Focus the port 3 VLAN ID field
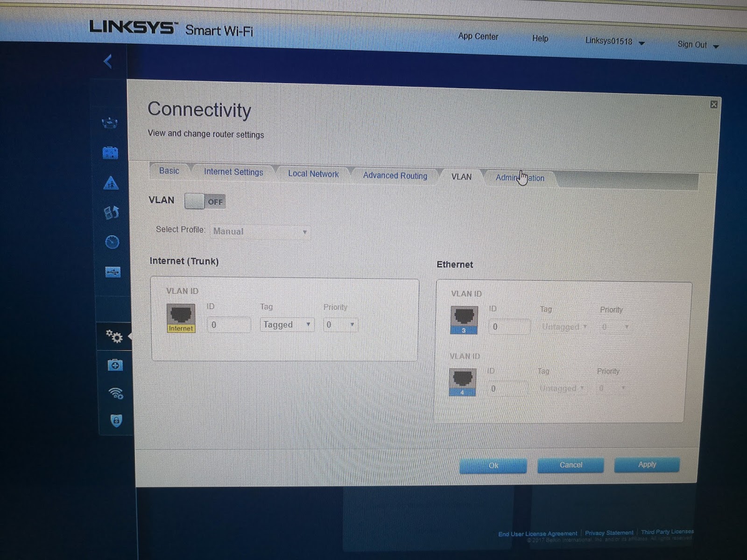 [x=509, y=327]
